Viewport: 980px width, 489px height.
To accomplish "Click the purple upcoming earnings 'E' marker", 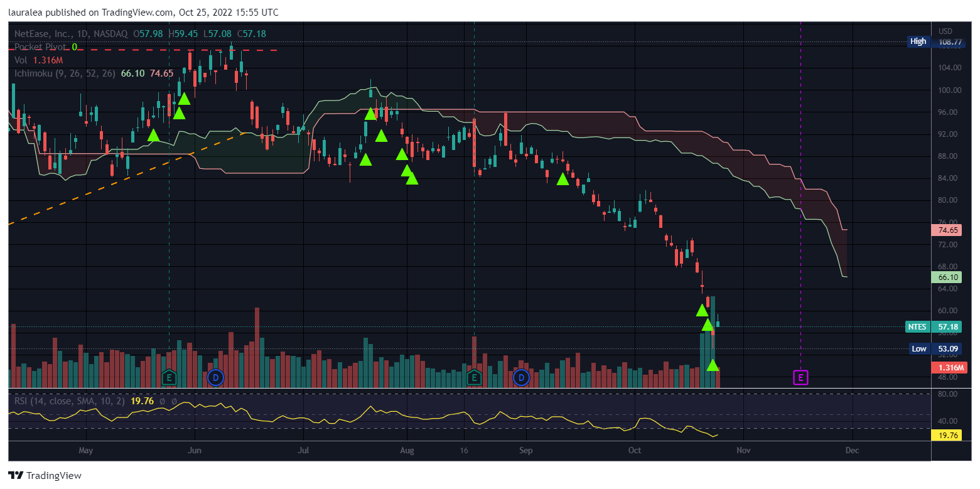I will point(800,377).
